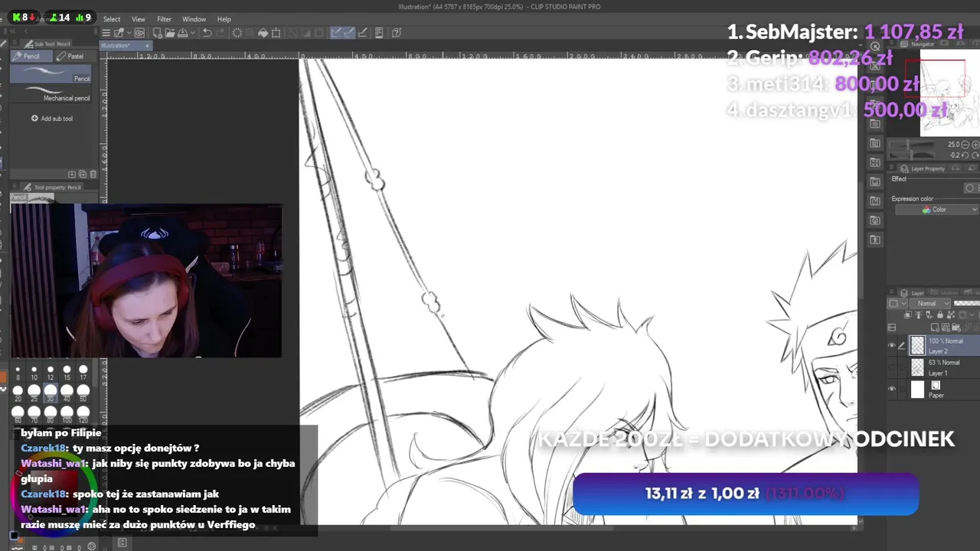
Task: Adjust the Navigator rotation slider
Action: click(x=912, y=155)
